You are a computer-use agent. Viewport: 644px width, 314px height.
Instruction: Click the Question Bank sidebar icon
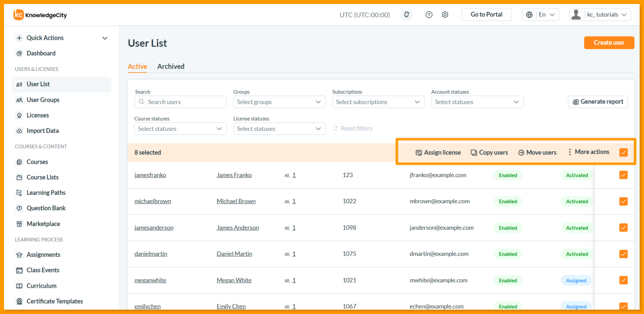pyautogui.click(x=19, y=208)
